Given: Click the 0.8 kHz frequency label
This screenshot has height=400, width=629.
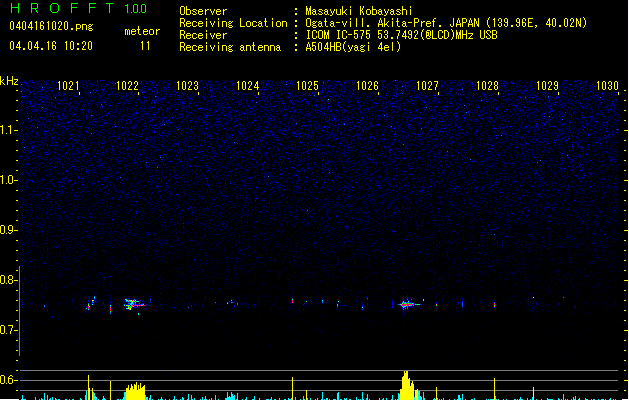Looking at the screenshot, I should [x=8, y=280].
